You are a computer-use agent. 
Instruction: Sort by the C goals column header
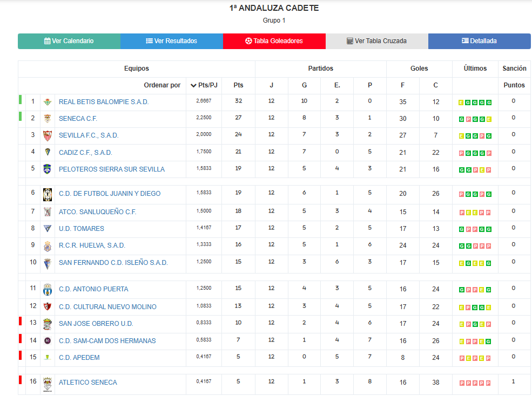[x=436, y=85]
